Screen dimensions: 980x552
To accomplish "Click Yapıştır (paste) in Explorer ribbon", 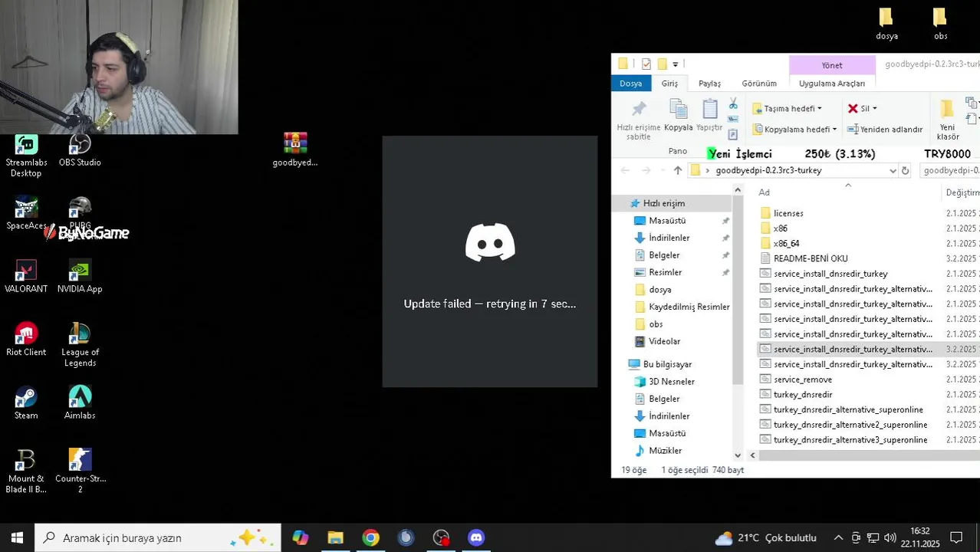I will coord(709,115).
